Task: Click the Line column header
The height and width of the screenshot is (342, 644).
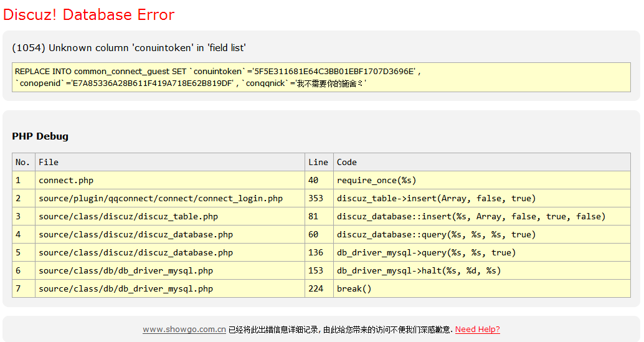Action: click(x=319, y=162)
